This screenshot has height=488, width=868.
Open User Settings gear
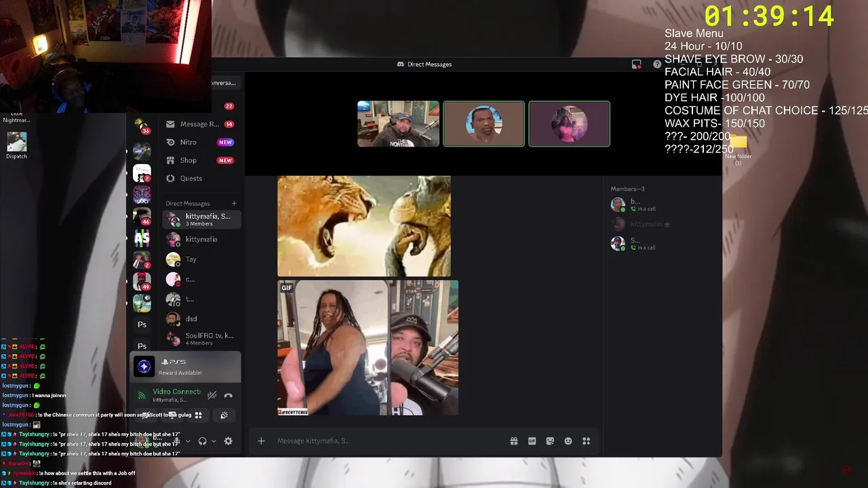(x=229, y=441)
